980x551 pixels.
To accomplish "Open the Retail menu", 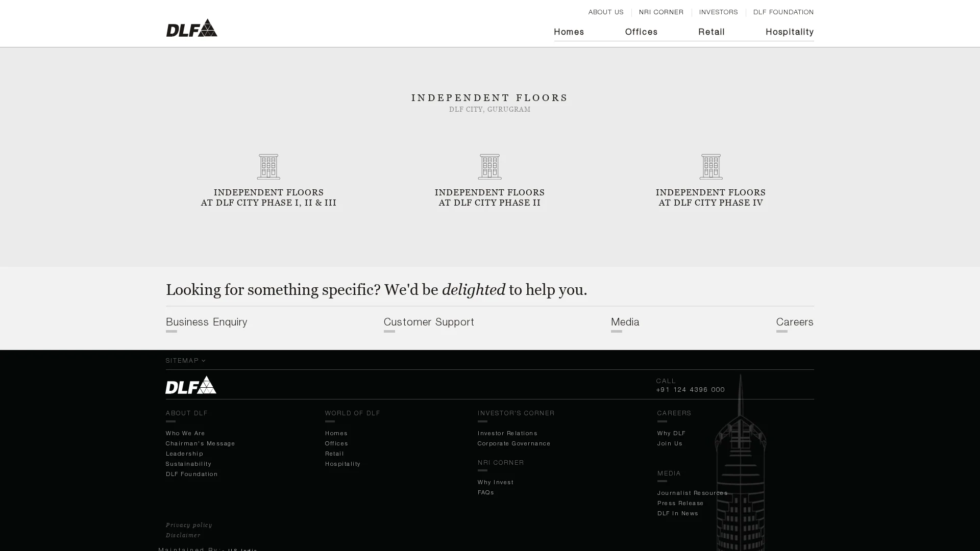I will click(711, 32).
